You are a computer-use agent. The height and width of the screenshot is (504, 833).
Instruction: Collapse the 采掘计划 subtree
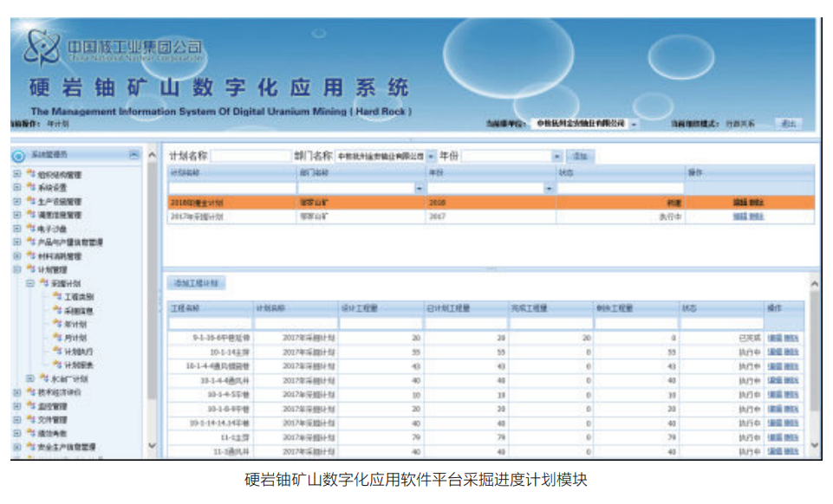point(30,283)
